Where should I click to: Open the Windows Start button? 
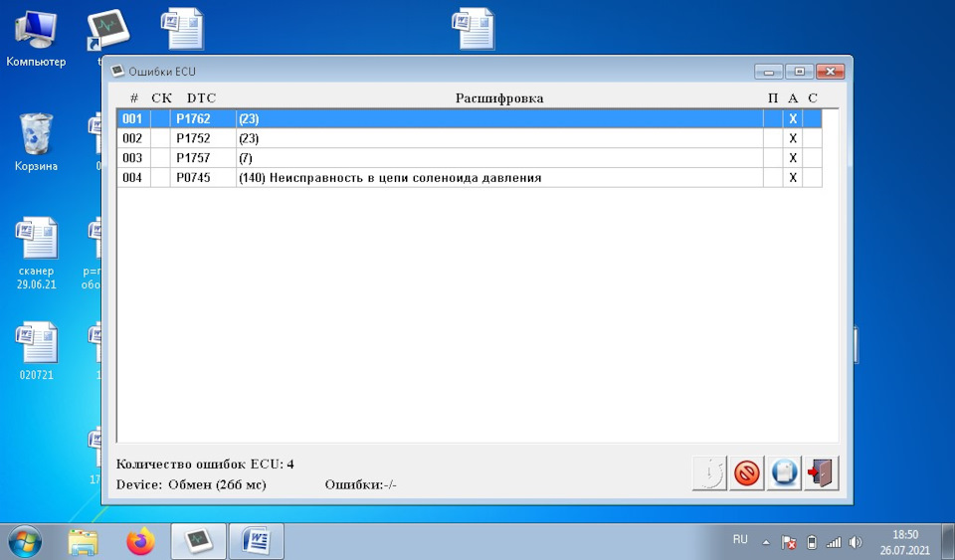point(25,542)
